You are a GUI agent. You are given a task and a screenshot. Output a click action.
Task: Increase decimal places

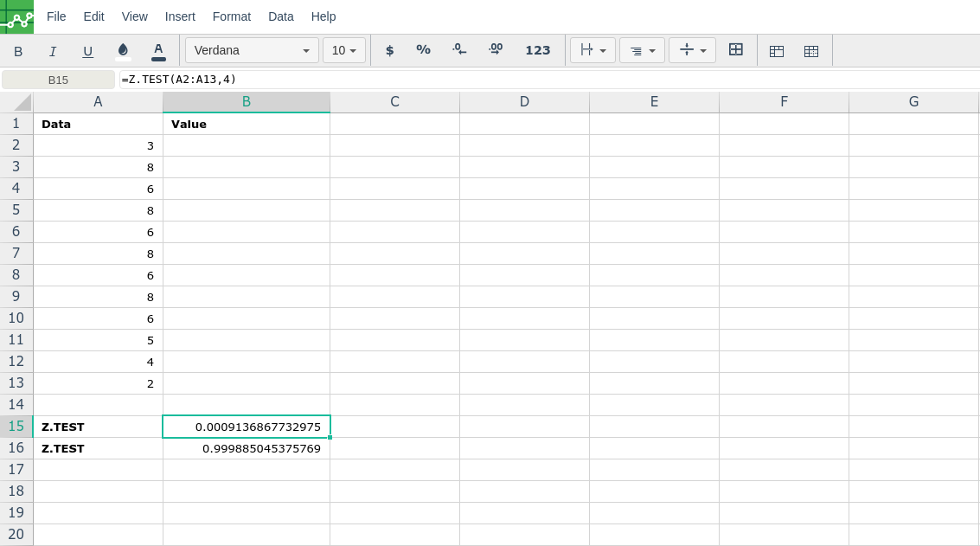496,50
